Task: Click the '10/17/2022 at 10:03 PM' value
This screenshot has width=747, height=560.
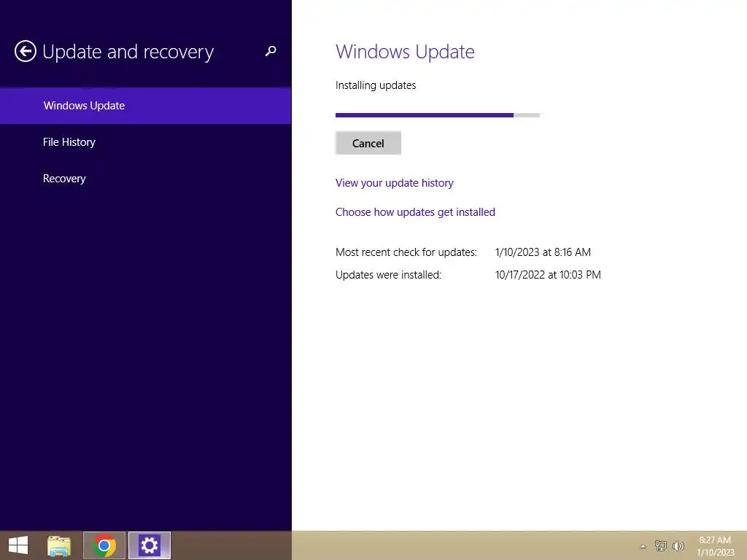Action: tap(548, 275)
